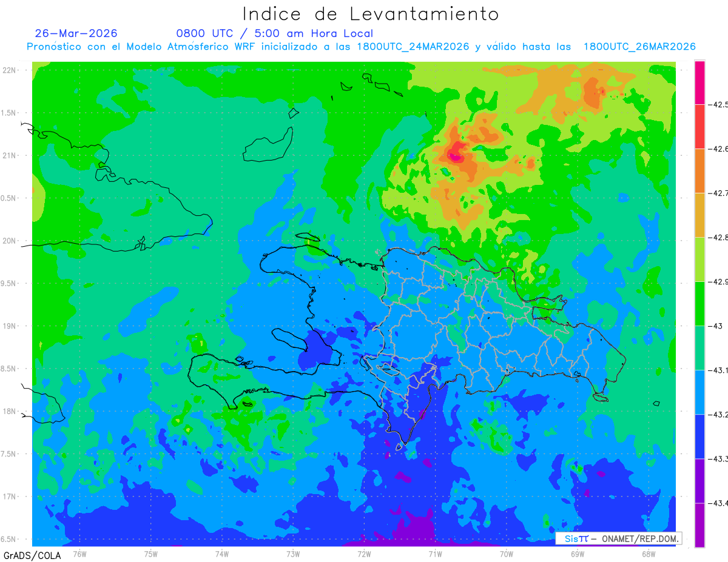Click the WRF model forecast description line
The height and width of the screenshot is (562, 728).
361,47
